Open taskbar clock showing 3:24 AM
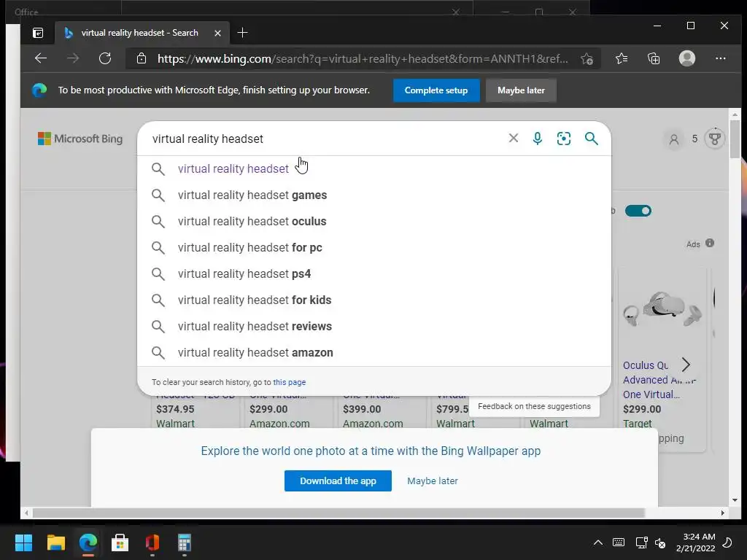This screenshot has width=747, height=560. pos(695,542)
